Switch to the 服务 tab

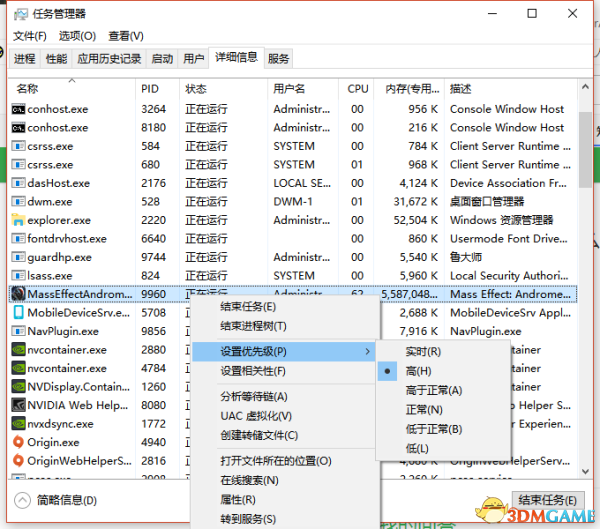pyautogui.click(x=278, y=59)
